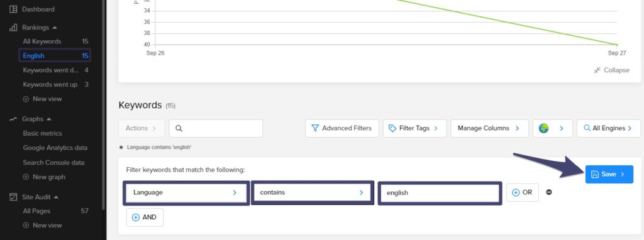The width and height of the screenshot is (644, 240).
Task: Click the magnifier icon in search box
Action: point(179,128)
